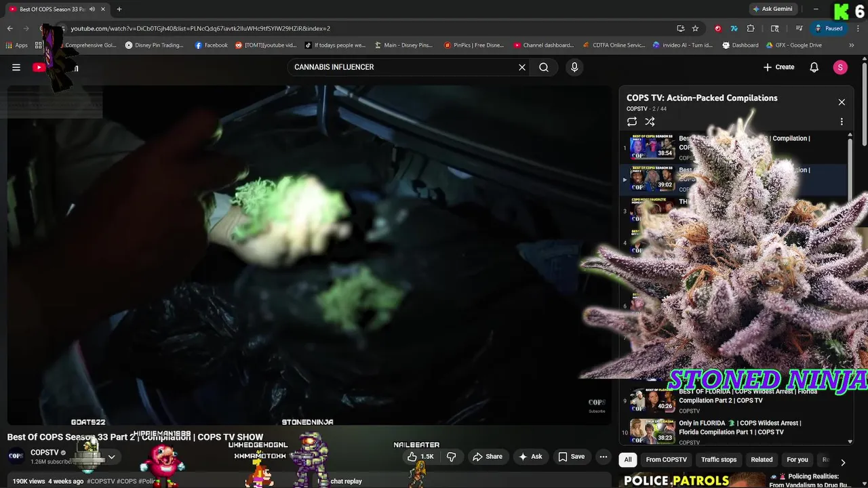Open a new browser tab
Viewport: 868px width, 488px height.
119,9
